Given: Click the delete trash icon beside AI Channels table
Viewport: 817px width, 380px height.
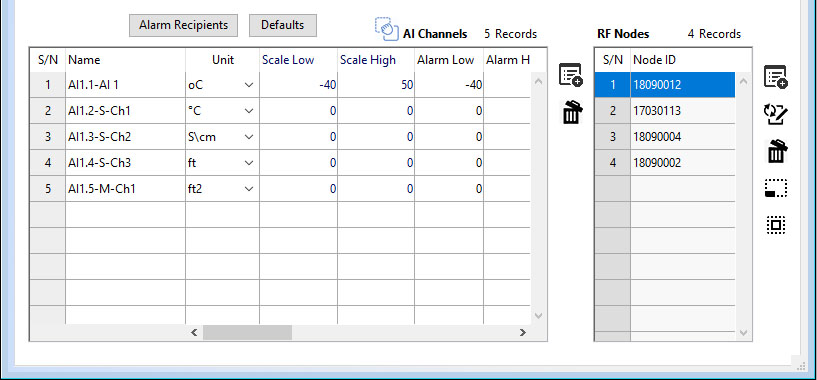Looking at the screenshot, I should tap(572, 112).
